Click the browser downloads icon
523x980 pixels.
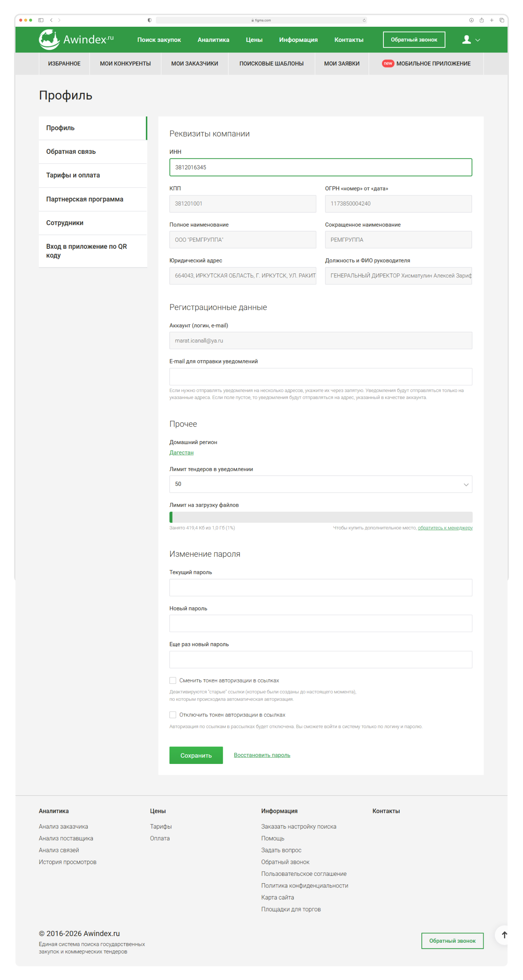pyautogui.click(x=471, y=20)
